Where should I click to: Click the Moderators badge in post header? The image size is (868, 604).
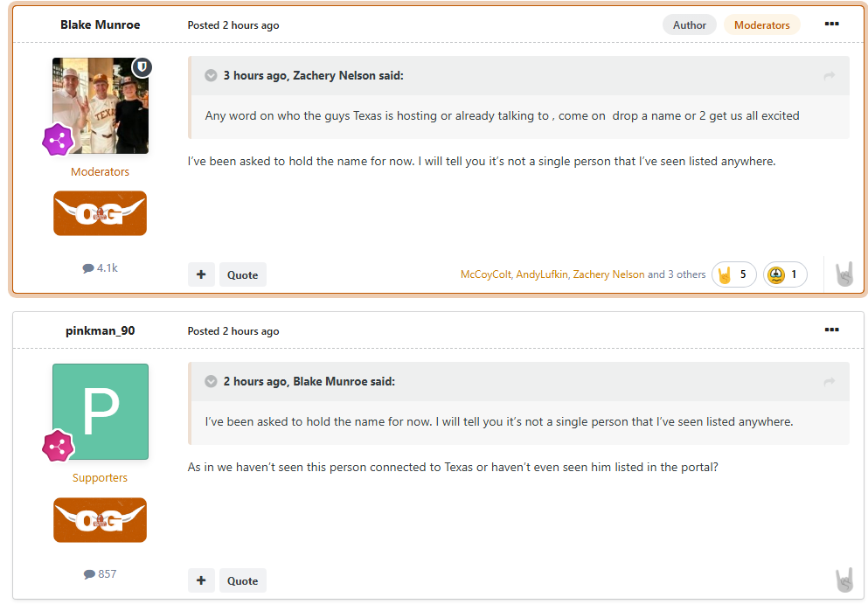[761, 25]
